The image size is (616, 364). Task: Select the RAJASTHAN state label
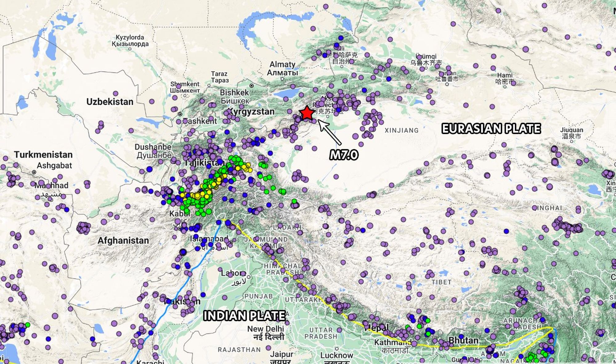click(x=239, y=350)
